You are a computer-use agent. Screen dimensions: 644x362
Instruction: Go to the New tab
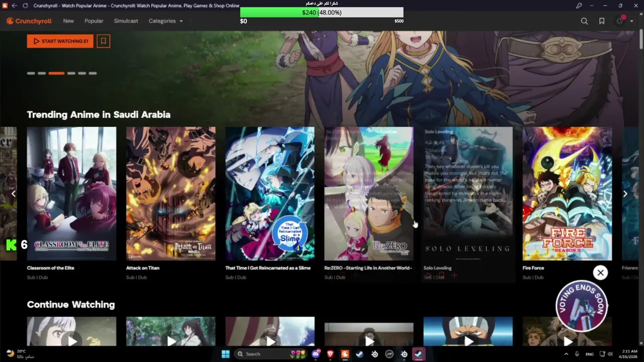[68, 21]
